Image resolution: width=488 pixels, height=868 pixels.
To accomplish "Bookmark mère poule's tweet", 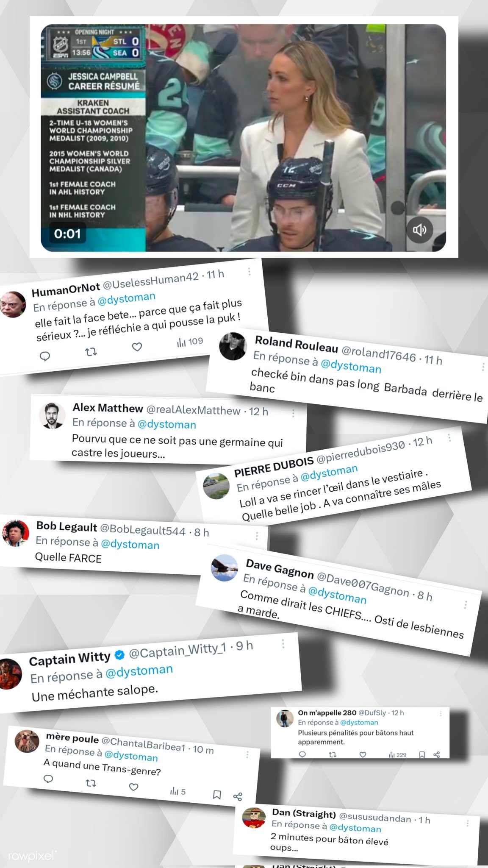I will pyautogui.click(x=217, y=795).
